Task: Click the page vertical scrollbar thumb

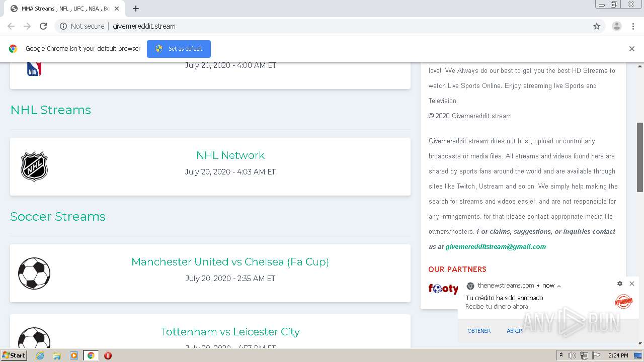Action: pos(640,157)
